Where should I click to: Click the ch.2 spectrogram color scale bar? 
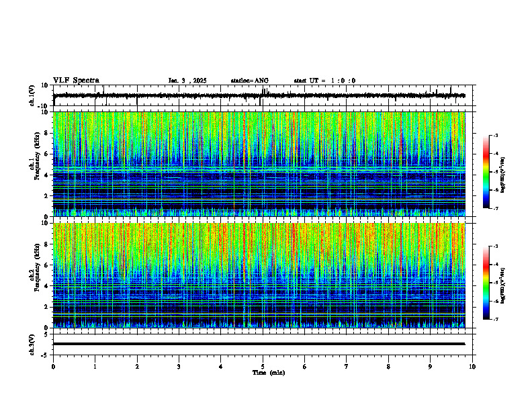(x=486, y=283)
